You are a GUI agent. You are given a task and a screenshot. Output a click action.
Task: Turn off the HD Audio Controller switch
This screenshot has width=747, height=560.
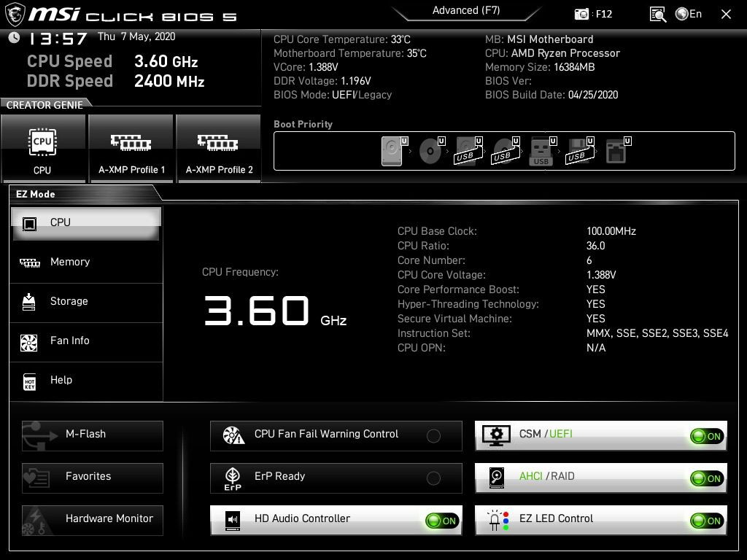pos(442,521)
